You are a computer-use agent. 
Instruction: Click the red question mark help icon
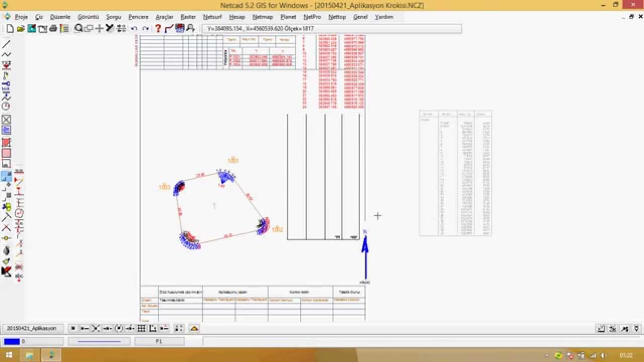[x=158, y=29]
